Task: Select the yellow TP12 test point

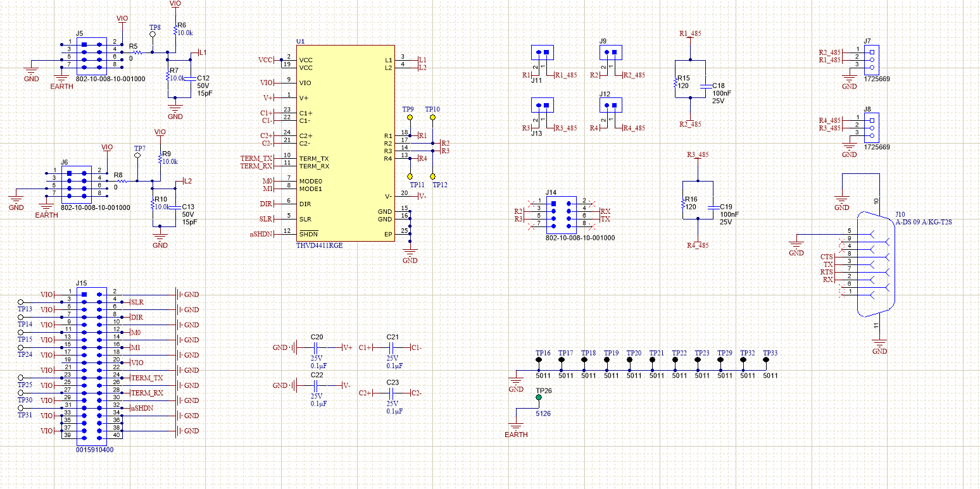Action: (433, 176)
